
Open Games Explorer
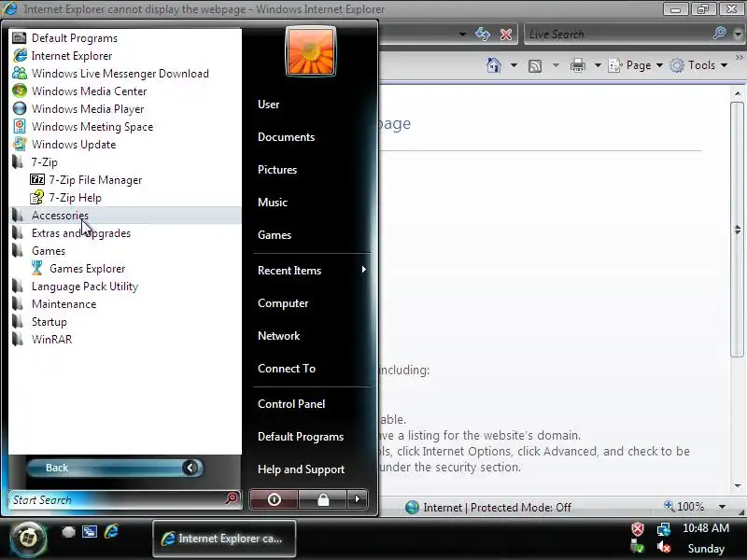(125, 269)
